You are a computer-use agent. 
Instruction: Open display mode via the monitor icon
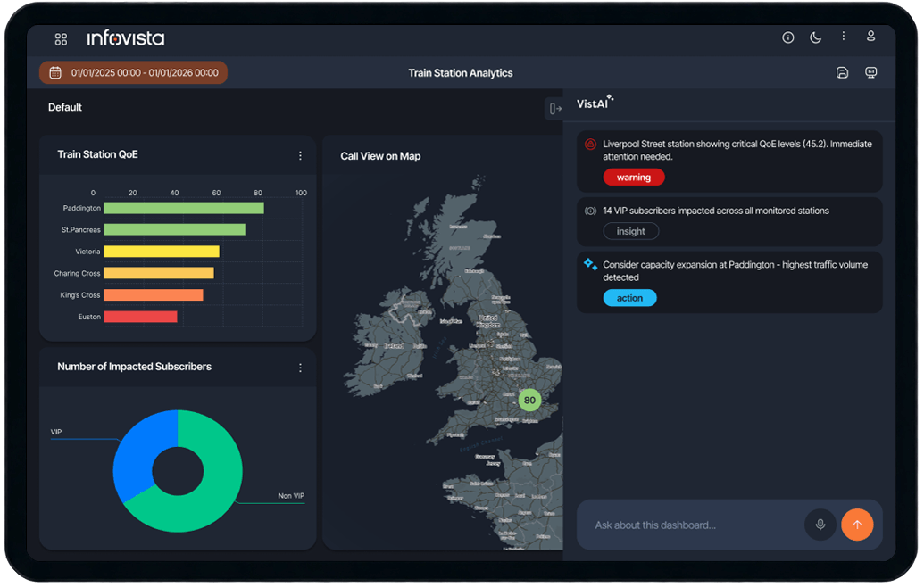(x=870, y=72)
